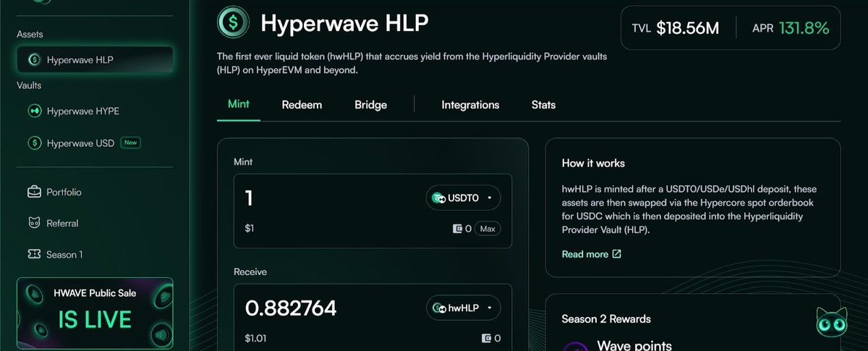The width and height of the screenshot is (868, 351).
Task: Click the $1.01 receive value text
Action: 257,338
